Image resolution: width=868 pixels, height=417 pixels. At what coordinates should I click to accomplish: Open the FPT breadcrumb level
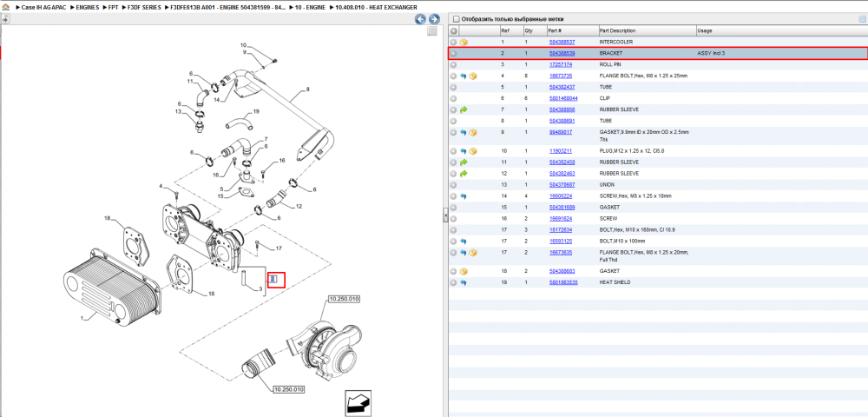tap(113, 8)
